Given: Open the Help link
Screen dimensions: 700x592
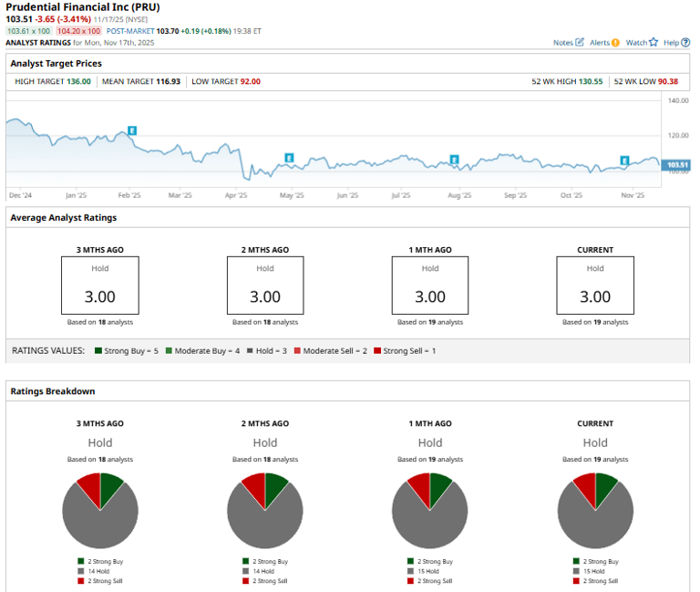Looking at the screenshot, I should (x=671, y=43).
